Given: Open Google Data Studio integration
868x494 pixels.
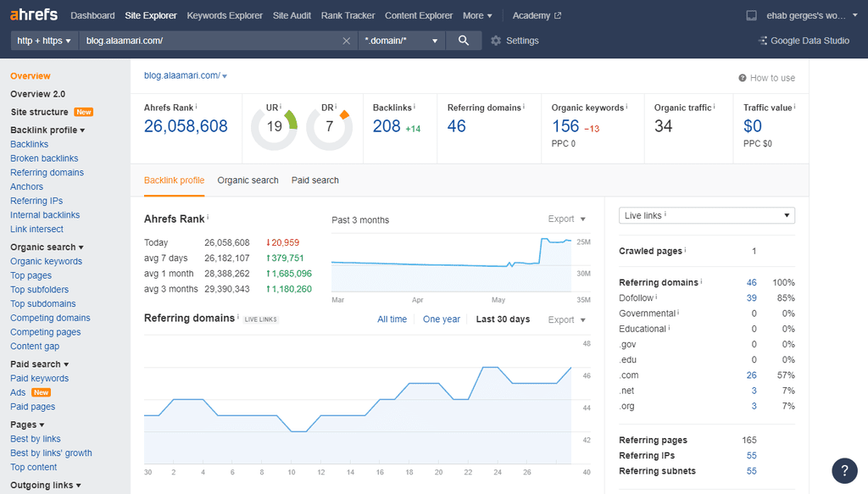Looking at the screenshot, I should [804, 41].
